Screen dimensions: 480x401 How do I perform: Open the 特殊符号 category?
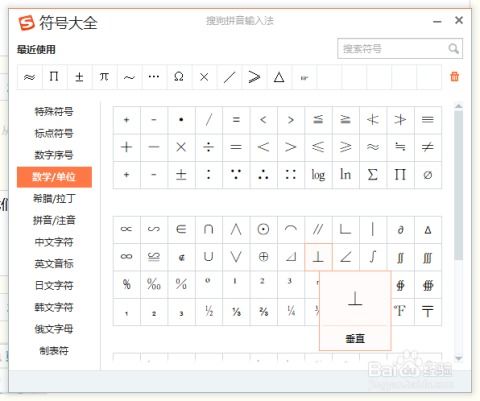pos(54,111)
